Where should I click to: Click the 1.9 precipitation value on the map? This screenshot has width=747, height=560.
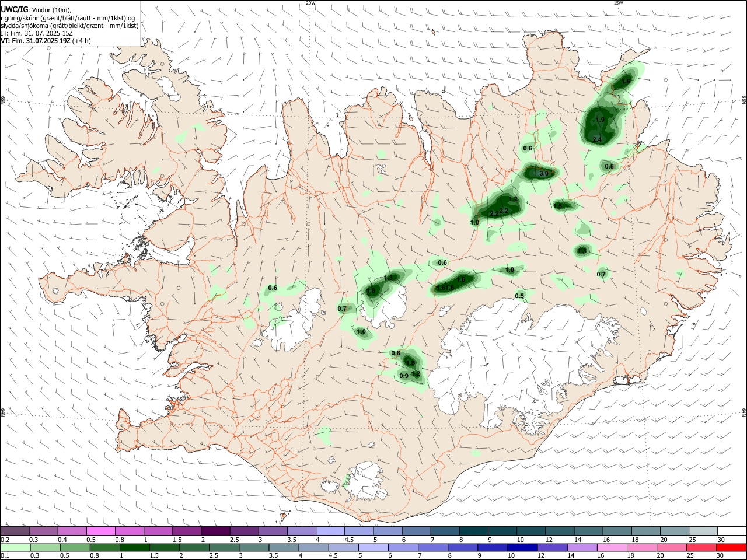coord(600,120)
